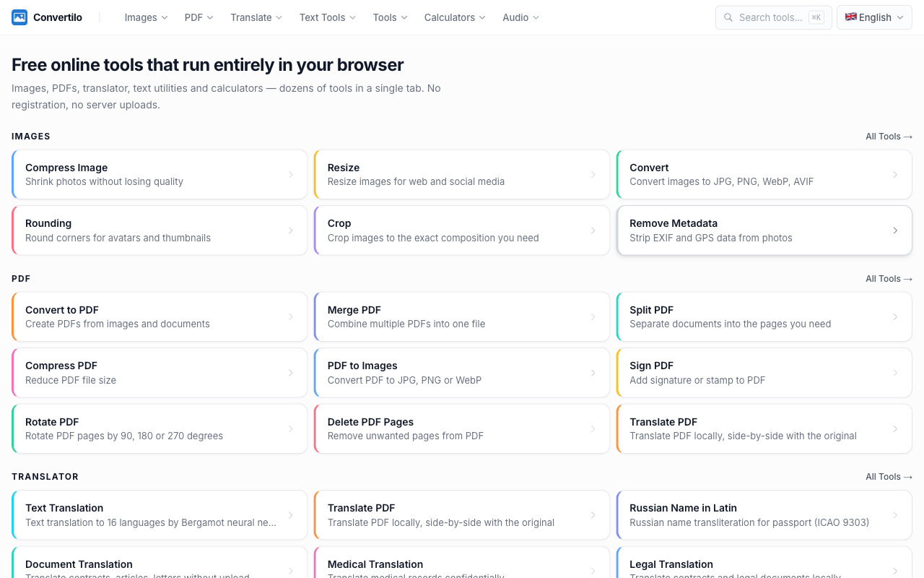Screen dimensions: 924x578
Task: Open the Tools dropdown menu
Action: click(x=390, y=17)
